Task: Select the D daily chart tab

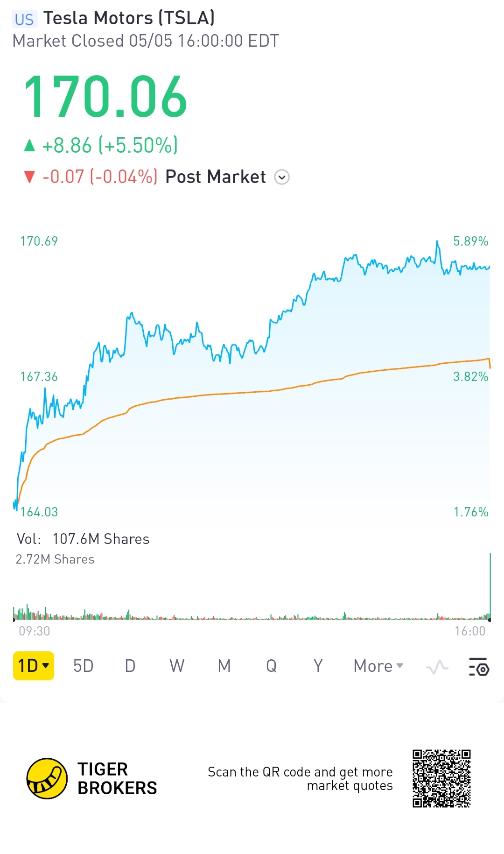Action: click(130, 666)
